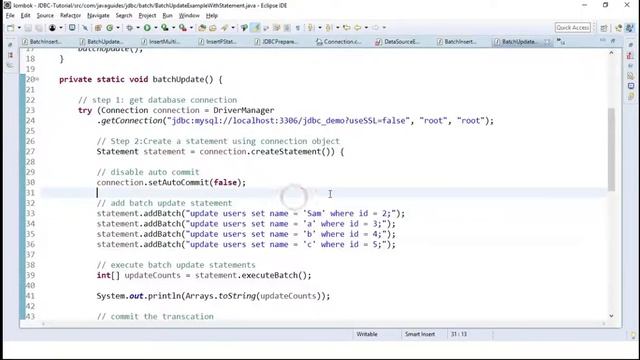Click the monitor-shaped terminal toolbar icon

coord(72,28)
